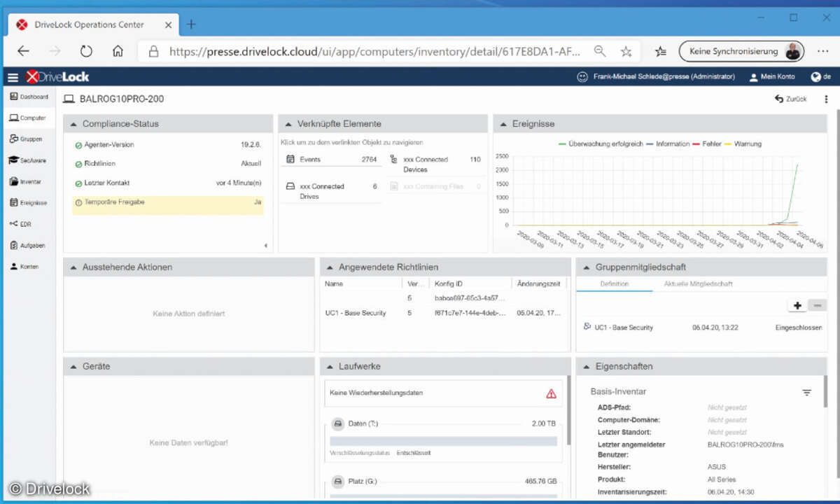The height and width of the screenshot is (504, 840).
Task: Switch to the Aktuelle Mitgliedschaft tab
Action: [x=699, y=284]
